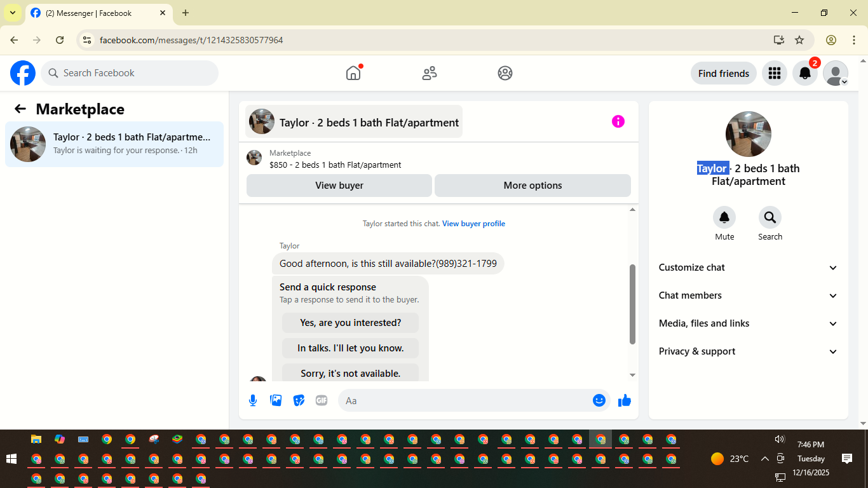
Task: Click the voice clip microphone icon
Action: 253,400
